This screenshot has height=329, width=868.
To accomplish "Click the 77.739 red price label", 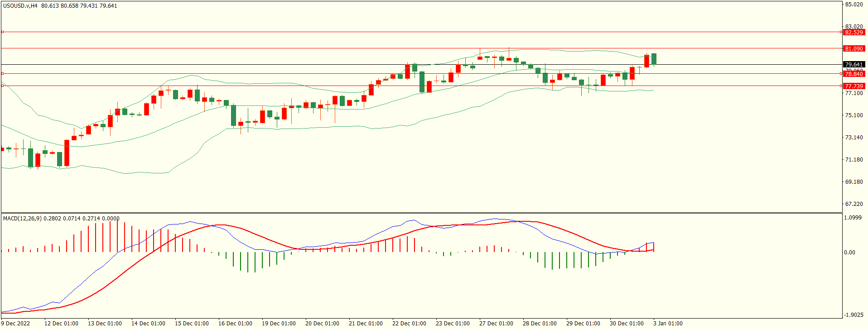I will click(x=854, y=86).
